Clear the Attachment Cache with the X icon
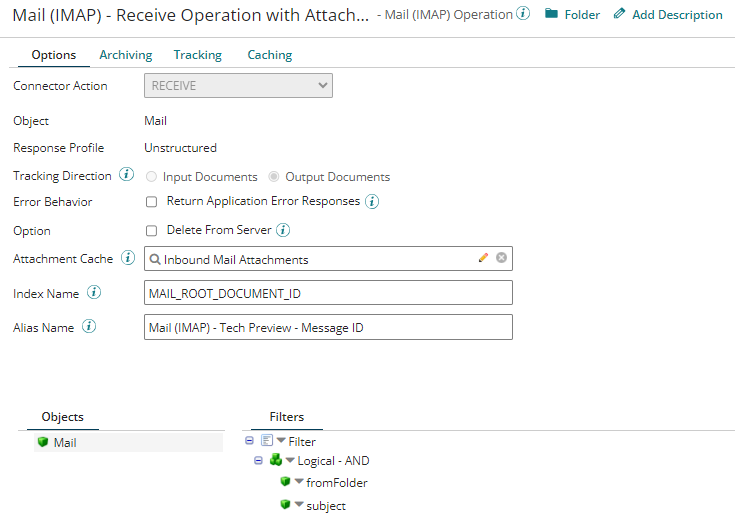This screenshot has width=735, height=523. [x=502, y=258]
